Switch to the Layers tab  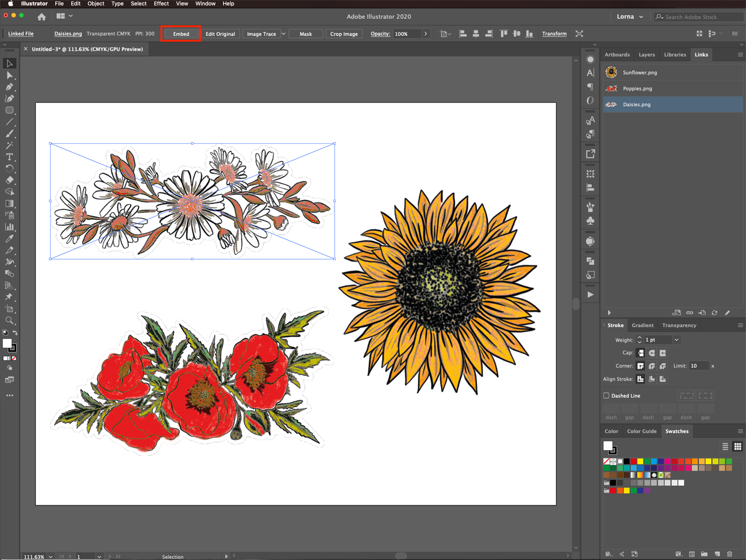click(647, 55)
